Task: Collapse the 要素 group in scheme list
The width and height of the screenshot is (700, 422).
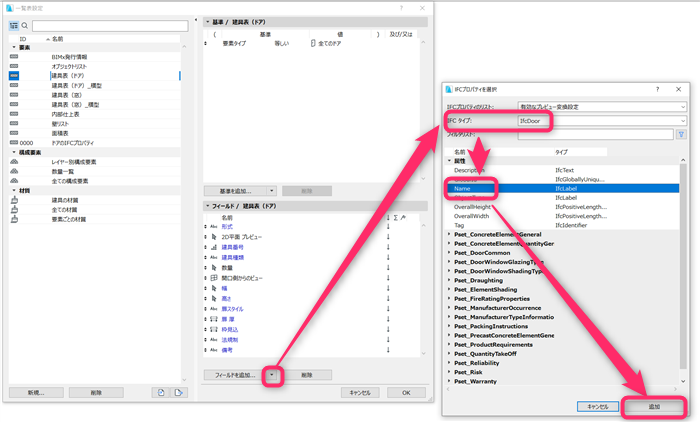Action: point(13,47)
